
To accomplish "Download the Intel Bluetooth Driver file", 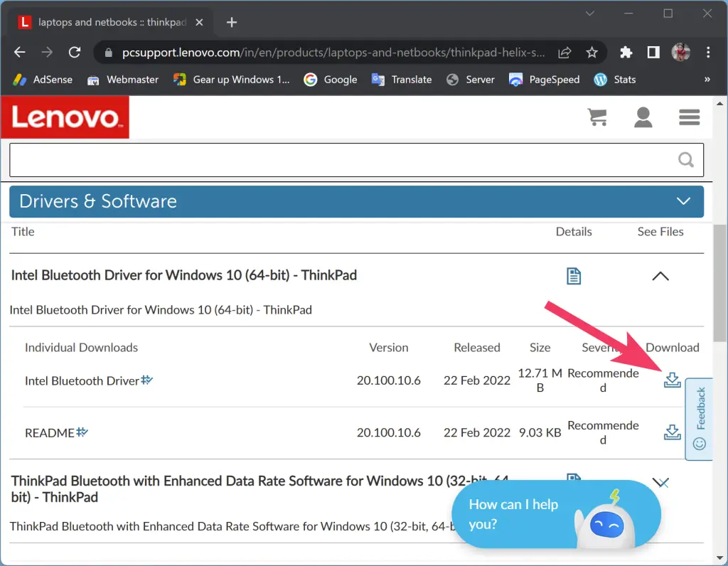I will pos(672,380).
